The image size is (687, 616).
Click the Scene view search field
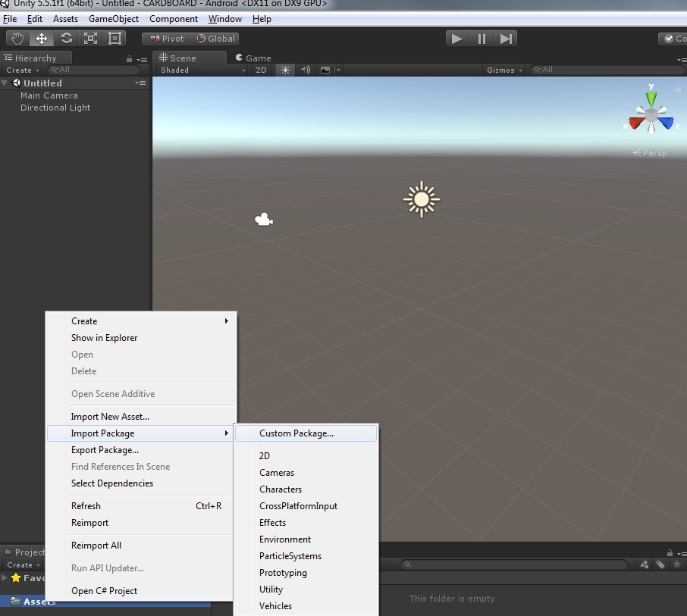(x=607, y=70)
